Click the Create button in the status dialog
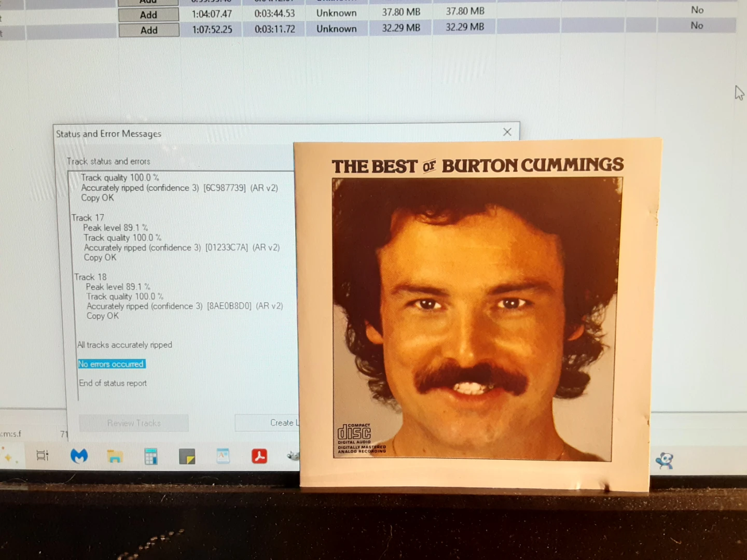The width and height of the screenshot is (747, 560). [267, 423]
